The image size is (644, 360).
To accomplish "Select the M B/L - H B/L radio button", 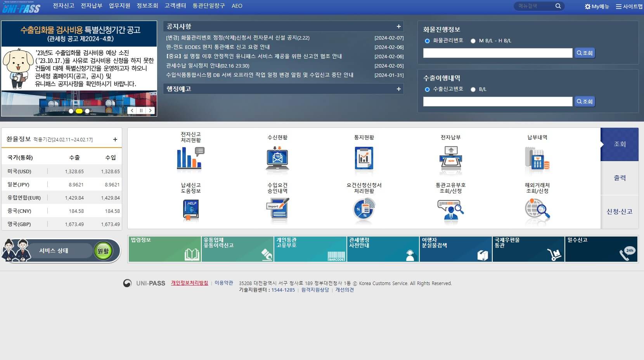I will pyautogui.click(x=473, y=40).
